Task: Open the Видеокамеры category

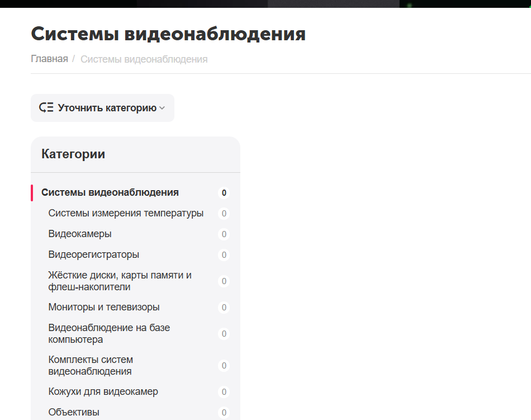Action: click(80, 234)
